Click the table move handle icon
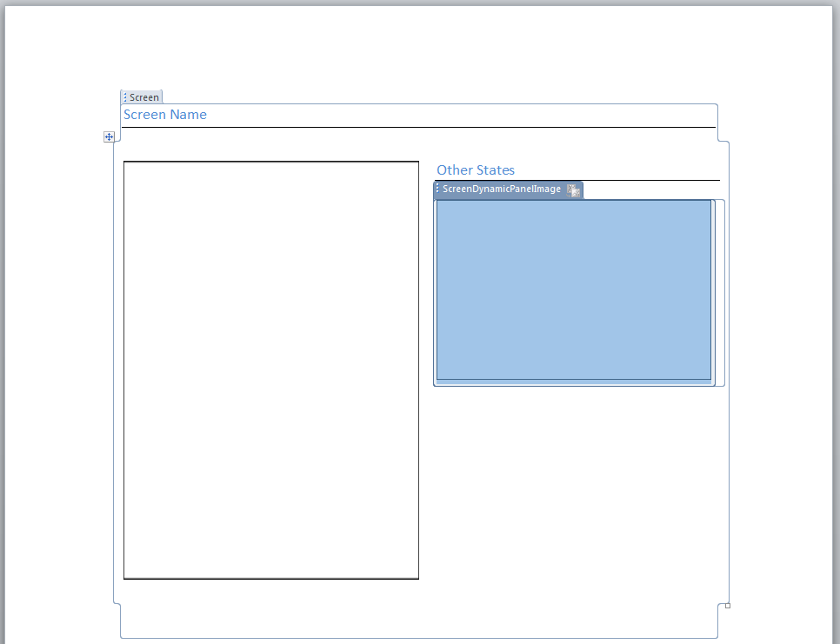Image resolution: width=840 pixels, height=644 pixels. pos(109,137)
